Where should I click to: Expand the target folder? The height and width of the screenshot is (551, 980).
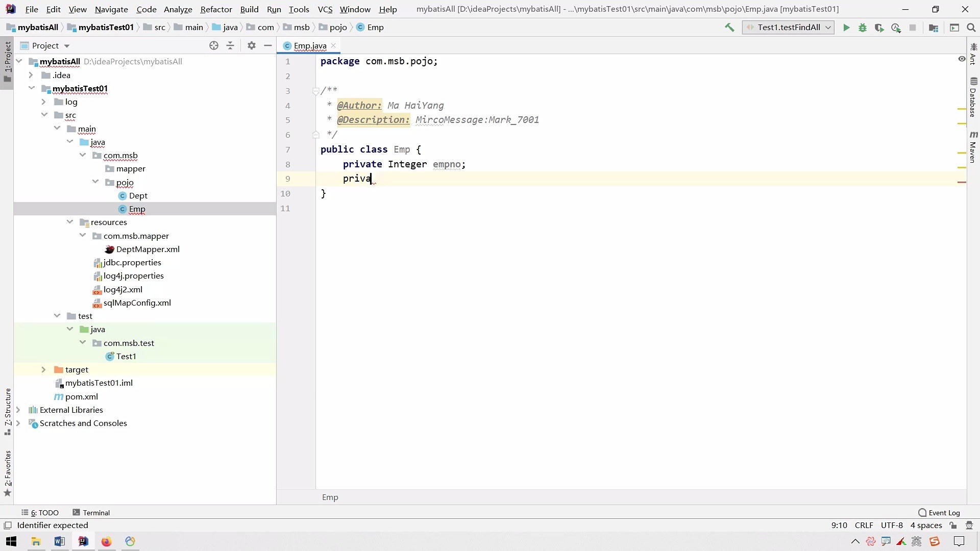44,369
